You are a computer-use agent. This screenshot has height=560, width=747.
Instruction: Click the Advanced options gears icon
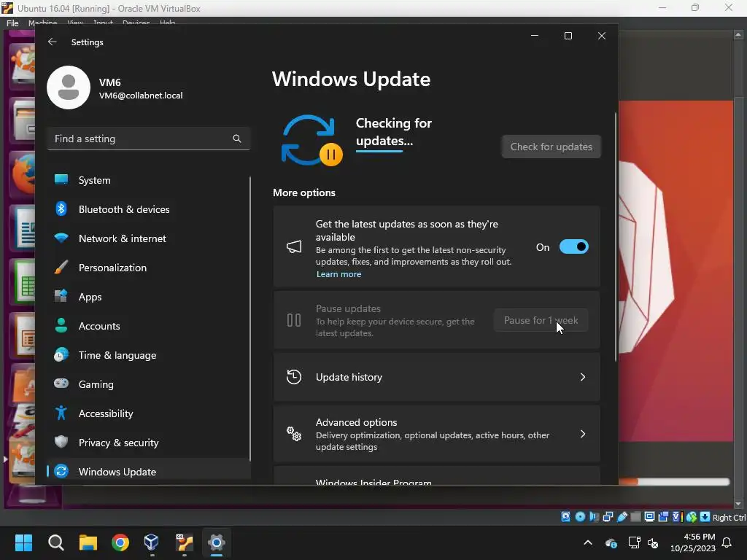tap(294, 434)
